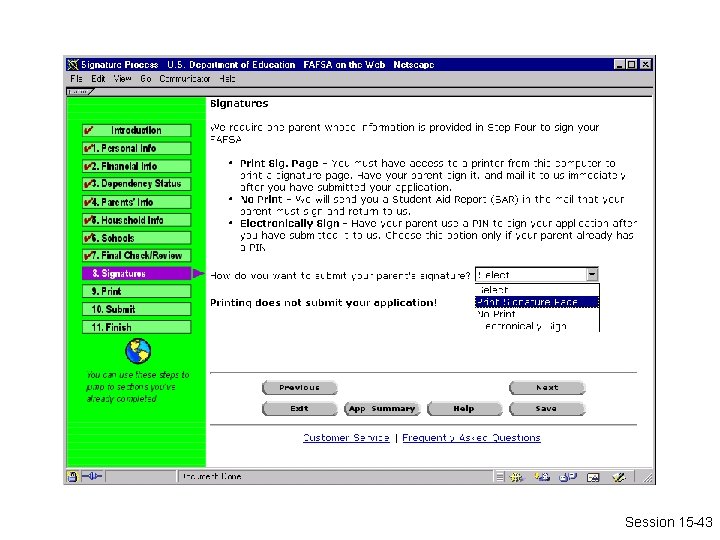
Task: Choose Print Signature Page option
Action: pyautogui.click(x=537, y=302)
